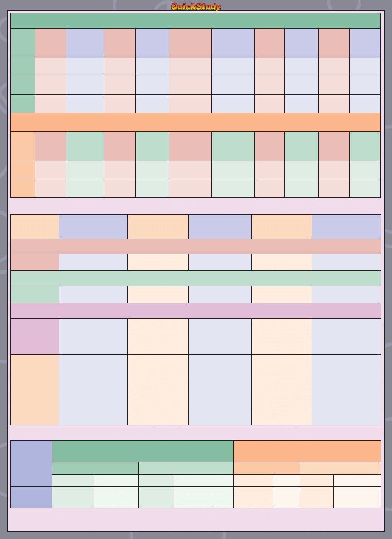This screenshot has width=392, height=539.
Task: Select the full-width mauve band in middle table
Action: [195, 310]
